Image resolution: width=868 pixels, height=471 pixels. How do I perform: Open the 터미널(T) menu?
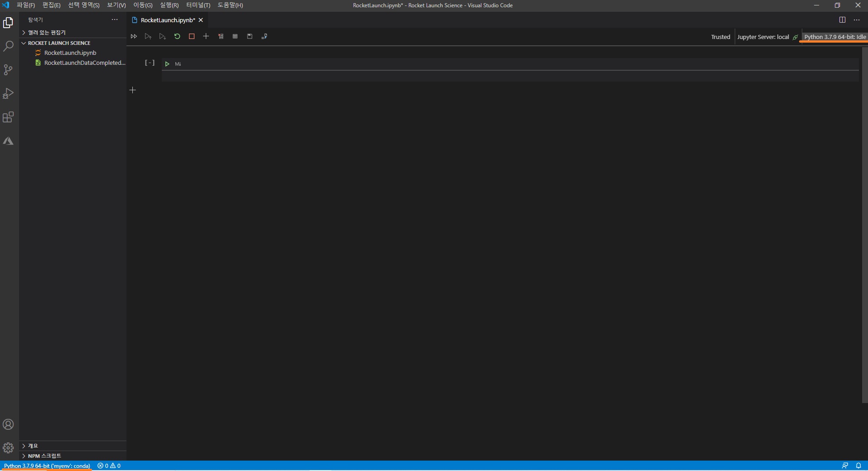coord(198,5)
